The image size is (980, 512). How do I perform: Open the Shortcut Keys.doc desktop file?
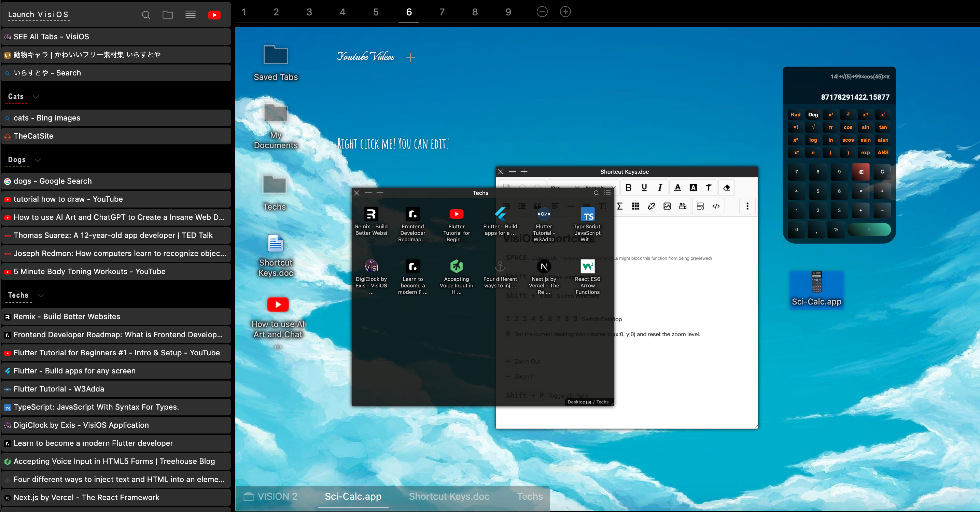(x=276, y=255)
